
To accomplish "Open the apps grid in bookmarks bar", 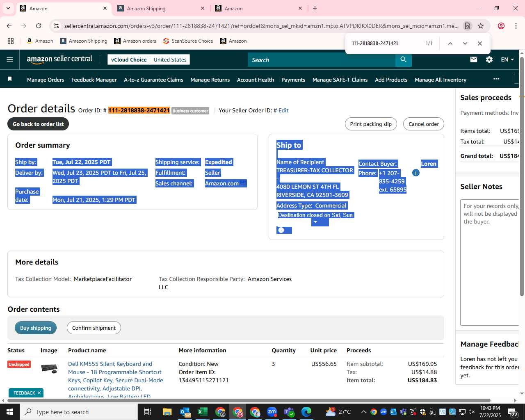I will click(11, 41).
